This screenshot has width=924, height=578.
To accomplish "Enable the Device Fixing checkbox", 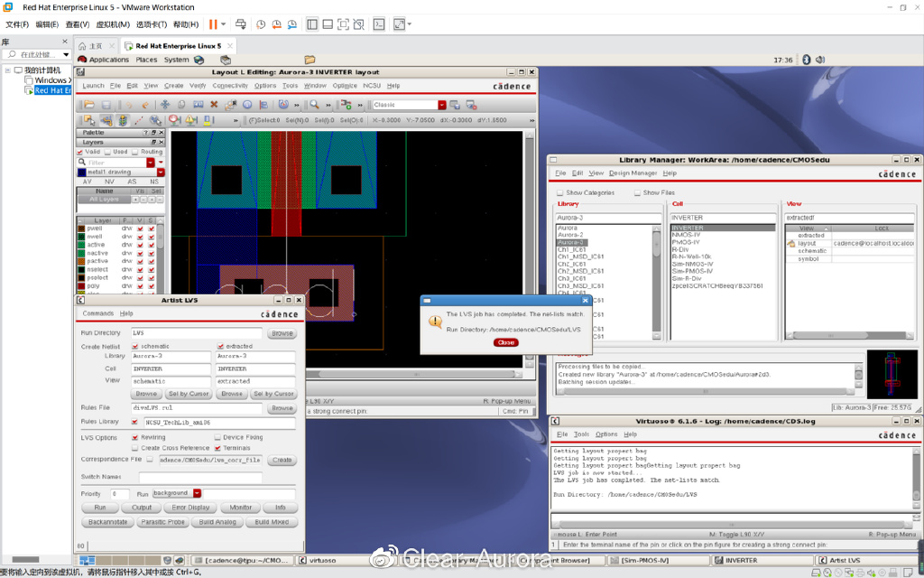I will click(217, 437).
